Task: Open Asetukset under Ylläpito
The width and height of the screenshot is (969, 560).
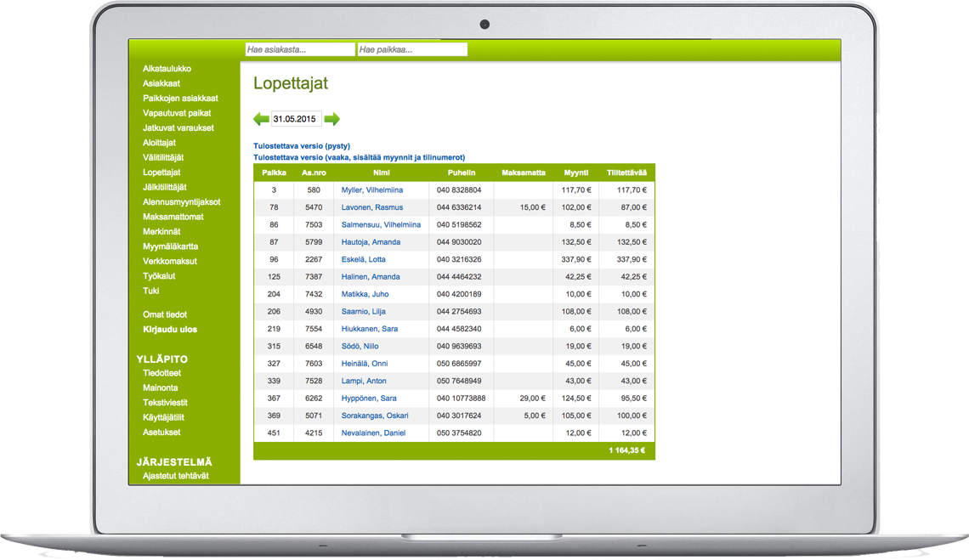Action: click(161, 433)
